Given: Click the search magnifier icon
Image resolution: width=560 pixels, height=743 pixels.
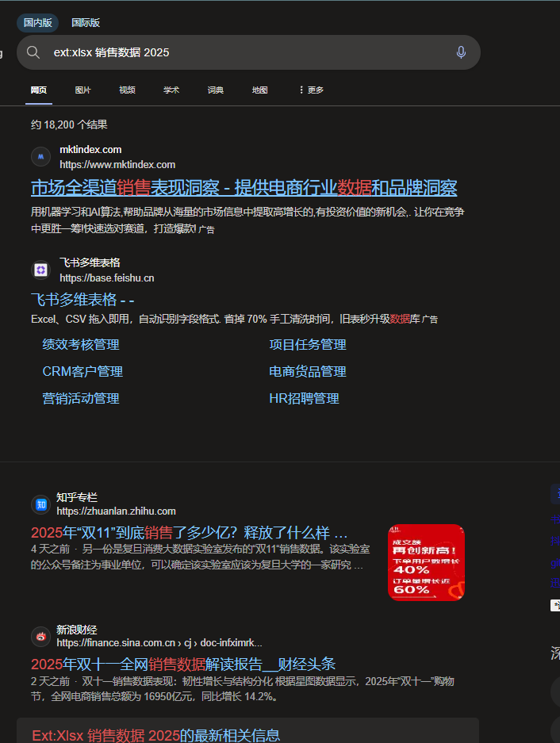Looking at the screenshot, I should (33, 52).
